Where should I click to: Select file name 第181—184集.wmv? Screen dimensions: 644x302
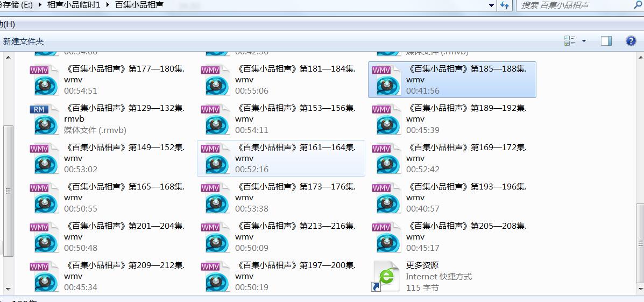(x=295, y=74)
